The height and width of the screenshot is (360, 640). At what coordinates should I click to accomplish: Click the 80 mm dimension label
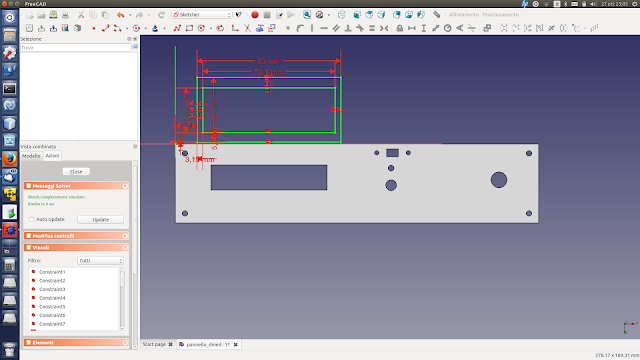click(269, 61)
